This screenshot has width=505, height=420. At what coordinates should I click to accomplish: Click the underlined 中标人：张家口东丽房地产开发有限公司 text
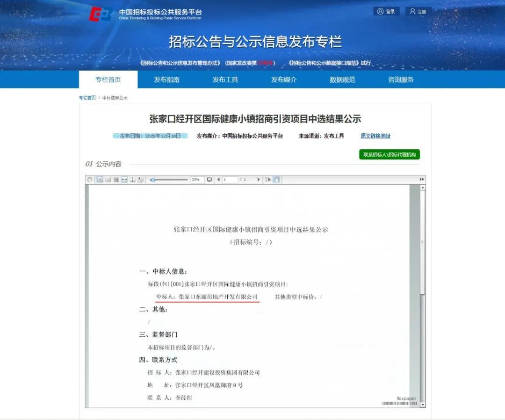pos(207,297)
